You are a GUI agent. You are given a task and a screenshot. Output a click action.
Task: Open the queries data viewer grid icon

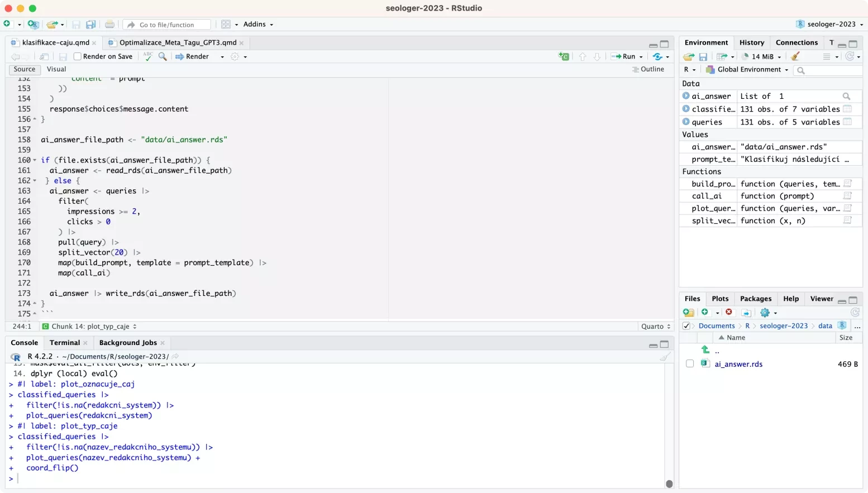tap(847, 122)
